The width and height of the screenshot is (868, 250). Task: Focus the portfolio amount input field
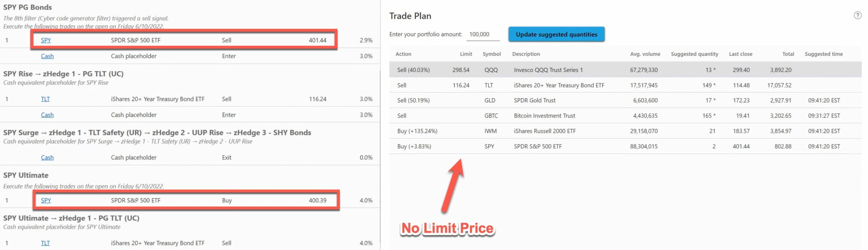[x=482, y=34]
